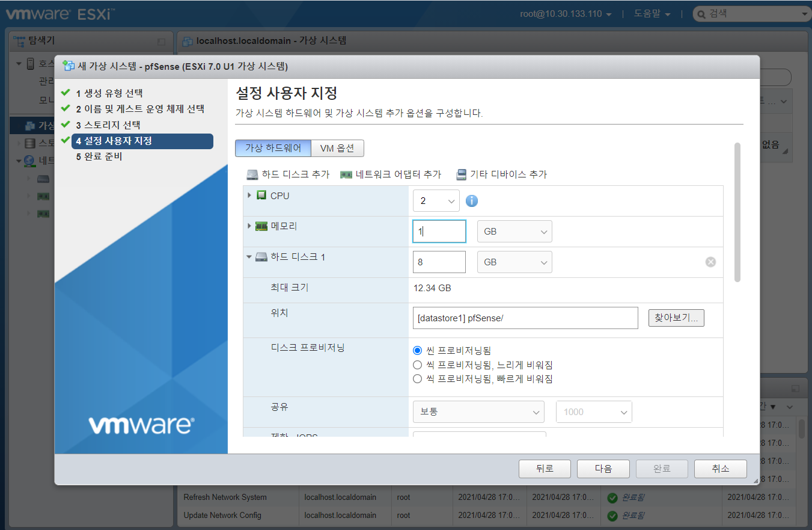Click the 검색 search field
This screenshot has height=530, width=812.
(x=751, y=14)
